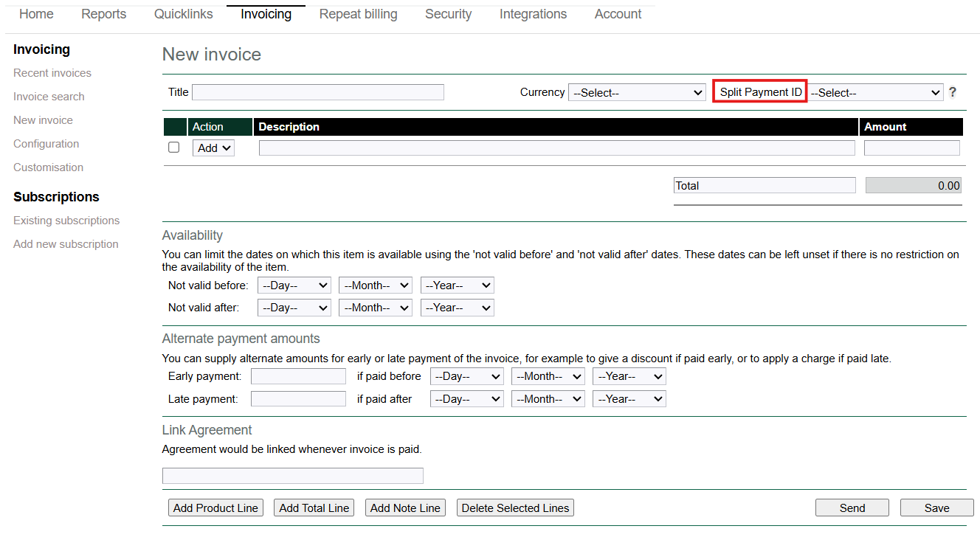
Task: Open the Quicklinks tab
Action: pyautogui.click(x=184, y=14)
